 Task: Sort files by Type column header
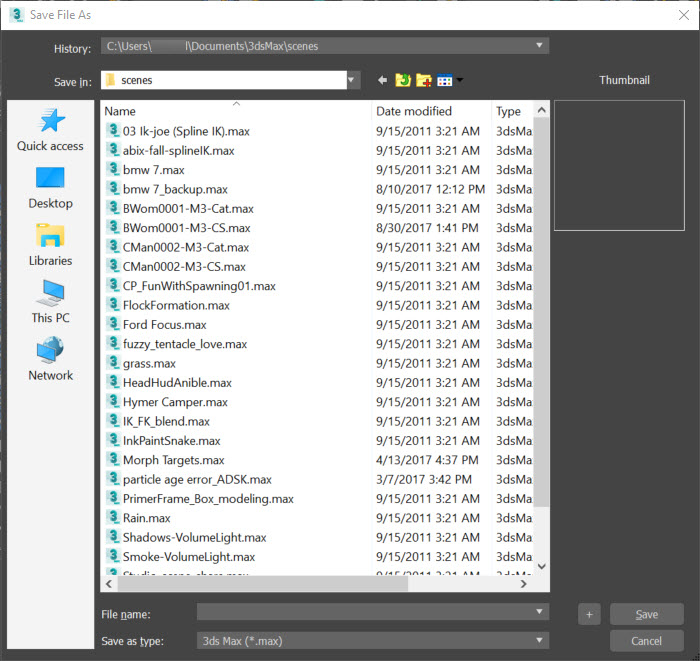[512, 111]
